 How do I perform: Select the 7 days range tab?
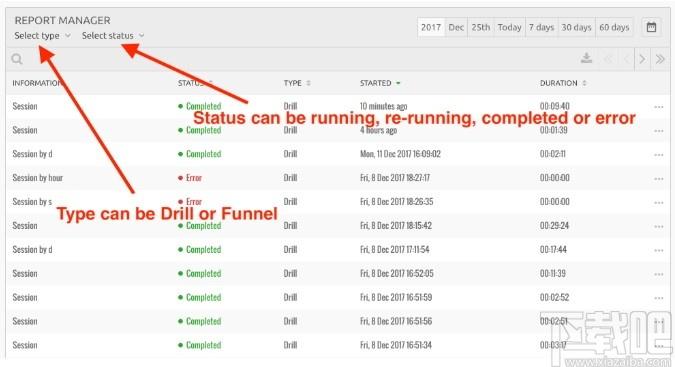click(x=542, y=28)
